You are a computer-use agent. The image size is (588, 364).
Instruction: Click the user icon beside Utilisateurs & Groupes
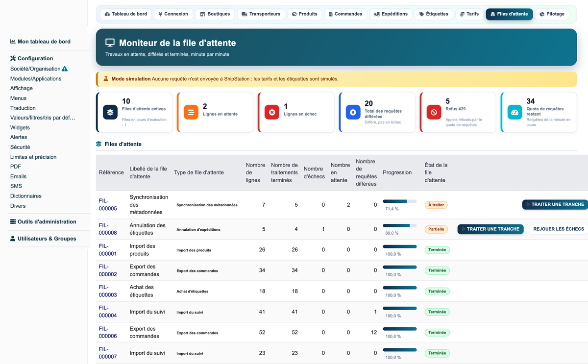tap(13, 239)
